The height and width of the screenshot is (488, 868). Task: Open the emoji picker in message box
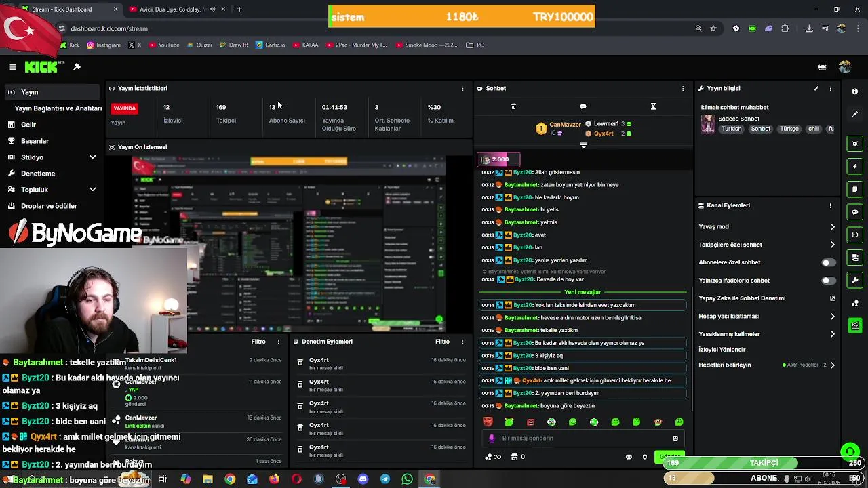(x=675, y=439)
